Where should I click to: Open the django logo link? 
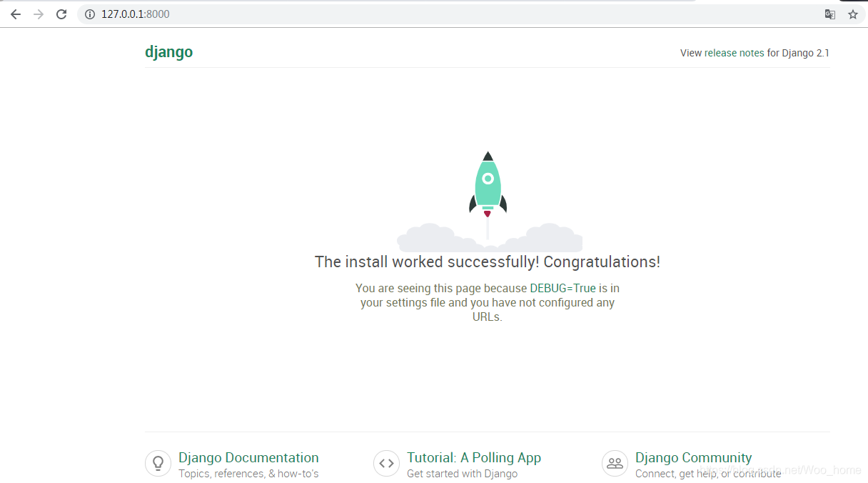point(169,52)
